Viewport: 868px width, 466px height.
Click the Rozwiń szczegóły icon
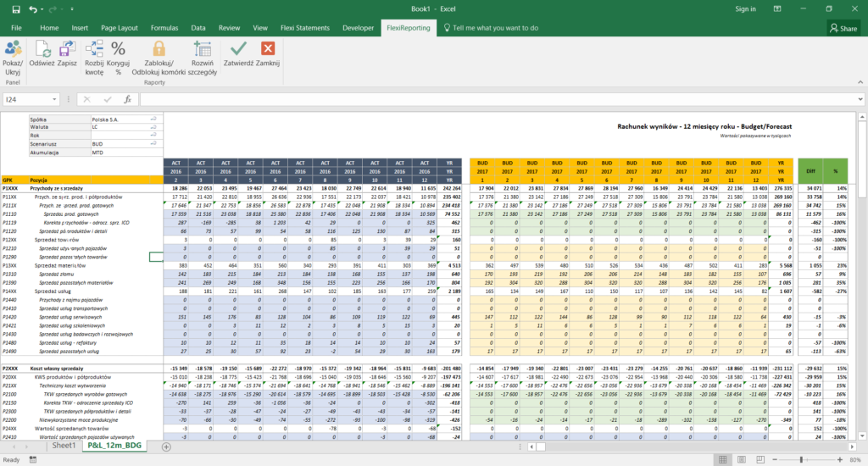tap(202, 49)
